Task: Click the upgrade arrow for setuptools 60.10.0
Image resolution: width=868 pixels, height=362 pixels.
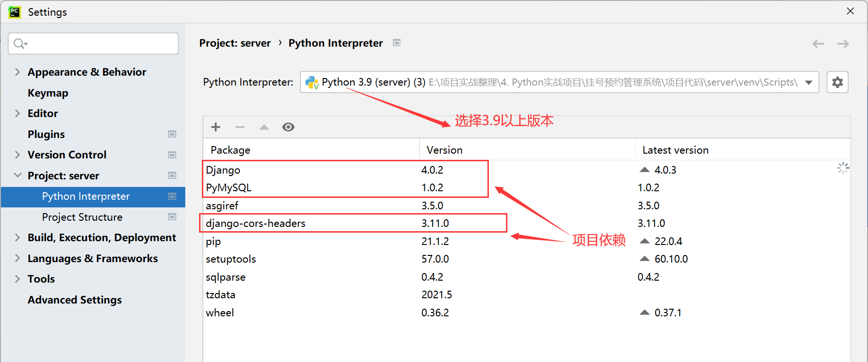Action: [x=645, y=259]
